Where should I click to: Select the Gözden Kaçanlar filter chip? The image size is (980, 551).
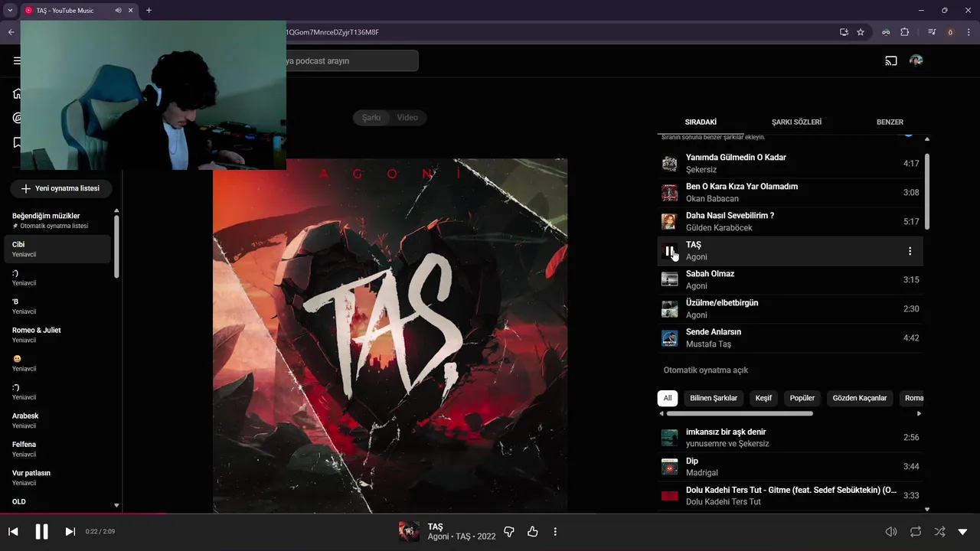(860, 398)
